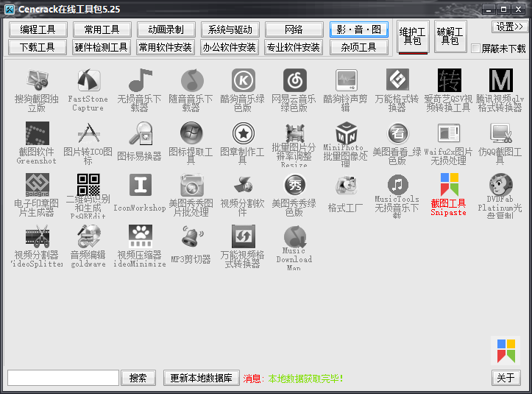
Task: Launch 格式工厂 icon
Action: click(346, 185)
